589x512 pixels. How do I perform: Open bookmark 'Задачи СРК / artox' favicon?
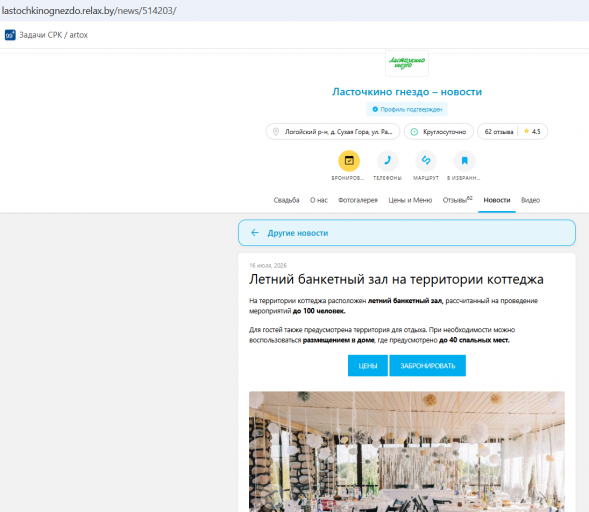(10, 35)
